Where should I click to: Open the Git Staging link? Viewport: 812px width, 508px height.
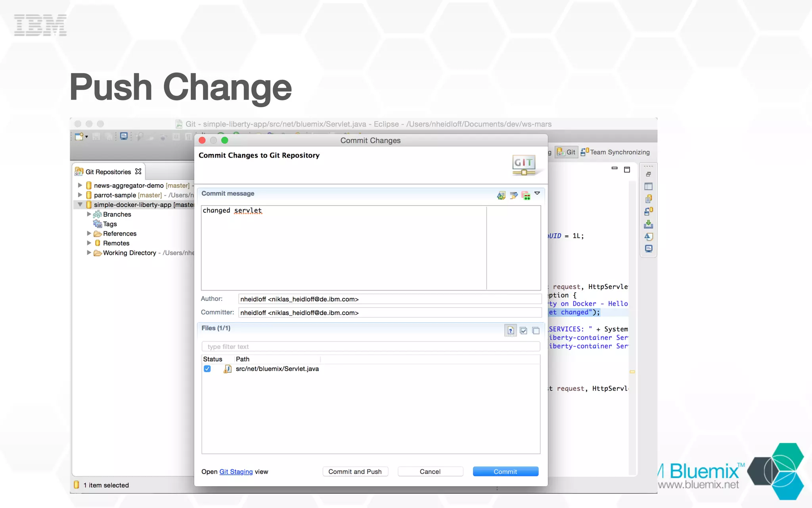(236, 471)
